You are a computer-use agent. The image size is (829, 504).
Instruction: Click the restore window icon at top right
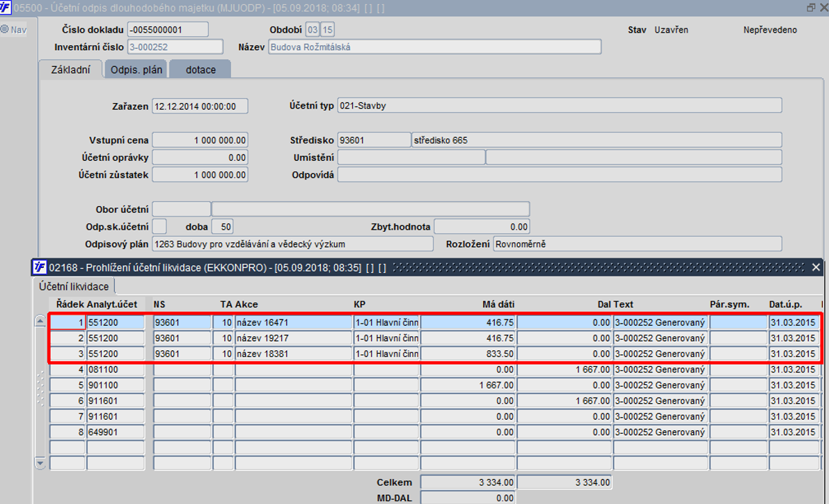click(x=810, y=8)
